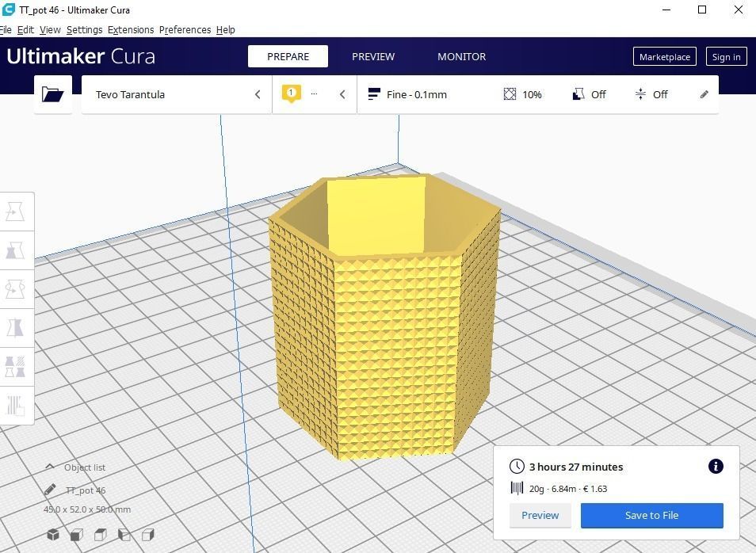Switch to the PREPARE stage tab
This screenshot has width=756, height=553.
pyautogui.click(x=288, y=56)
